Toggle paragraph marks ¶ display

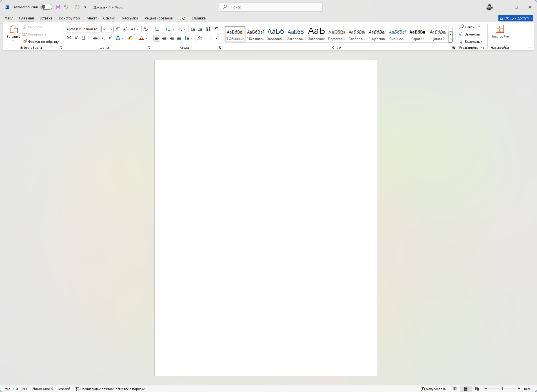(x=216, y=29)
